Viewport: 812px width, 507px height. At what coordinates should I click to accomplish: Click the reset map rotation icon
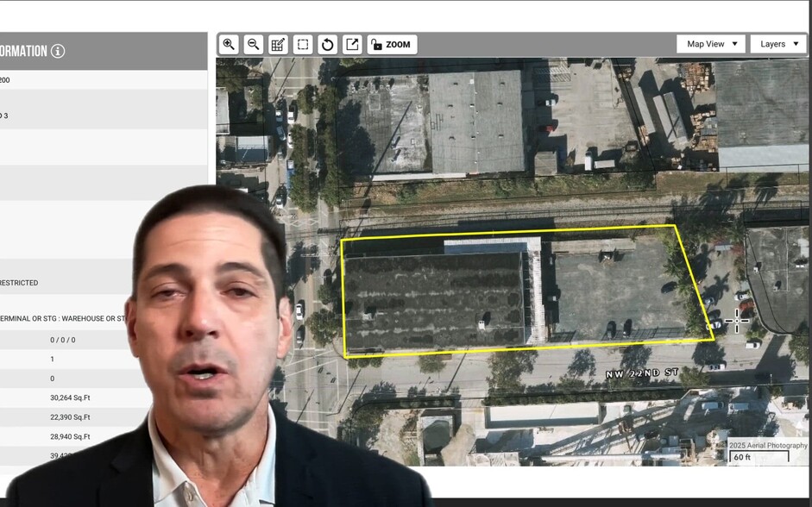point(326,44)
